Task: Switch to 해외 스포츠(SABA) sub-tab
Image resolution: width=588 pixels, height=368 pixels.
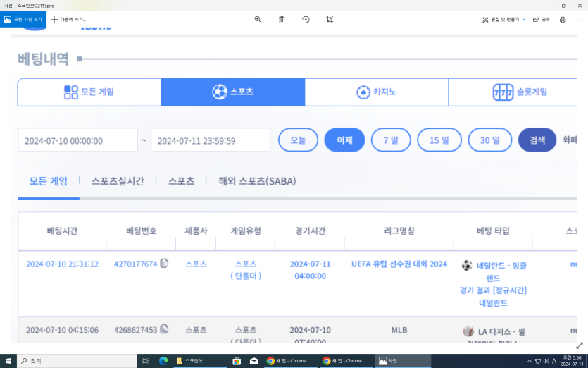Action: pos(257,181)
